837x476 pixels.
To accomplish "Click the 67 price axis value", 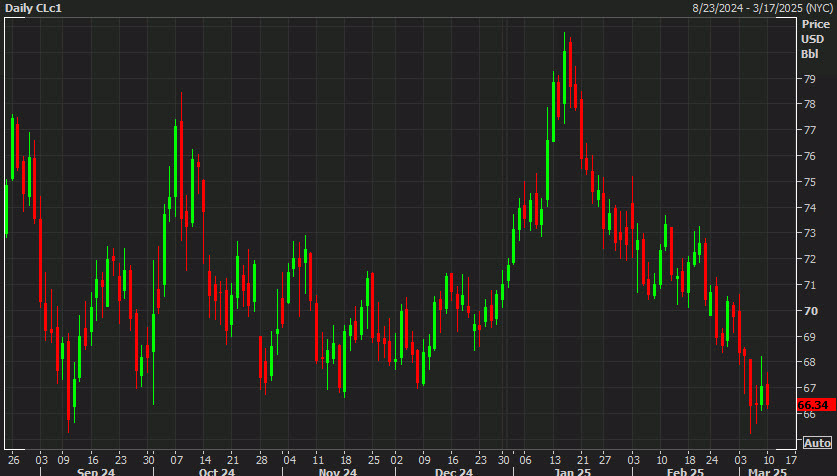I will 810,388.
